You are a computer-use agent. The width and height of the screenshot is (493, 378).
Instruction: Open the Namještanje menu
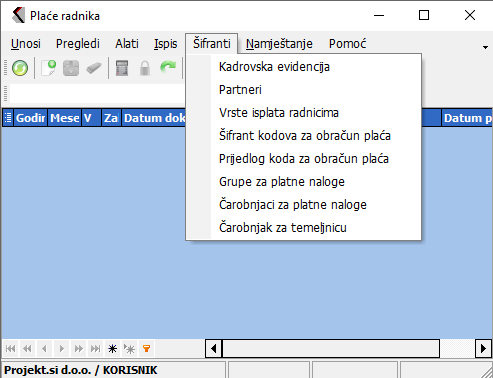pyautogui.click(x=279, y=44)
